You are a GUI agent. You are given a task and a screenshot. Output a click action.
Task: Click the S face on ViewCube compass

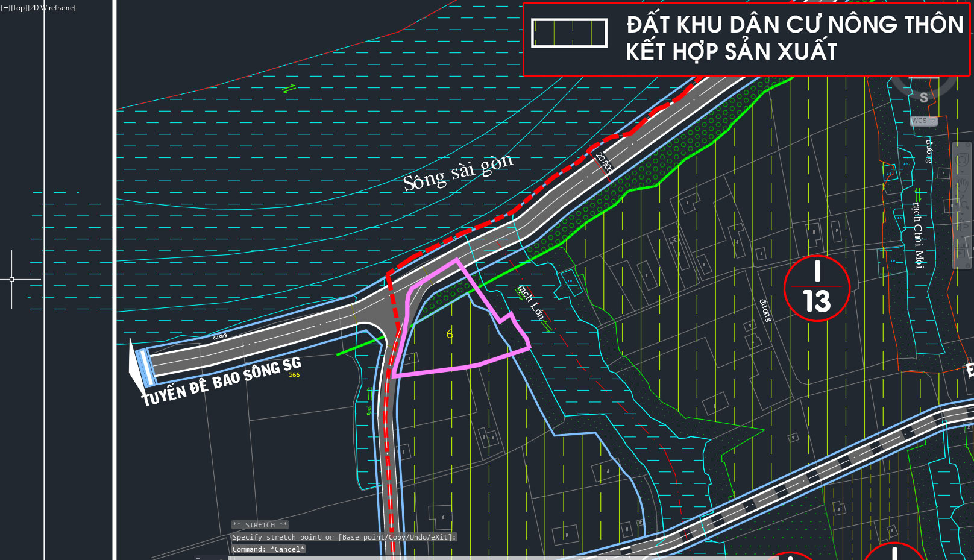[923, 97]
